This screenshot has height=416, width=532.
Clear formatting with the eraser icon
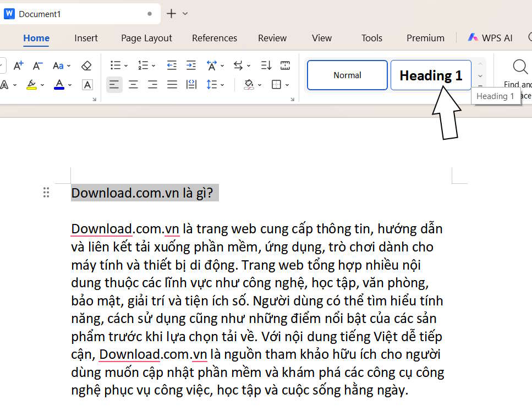(86, 65)
